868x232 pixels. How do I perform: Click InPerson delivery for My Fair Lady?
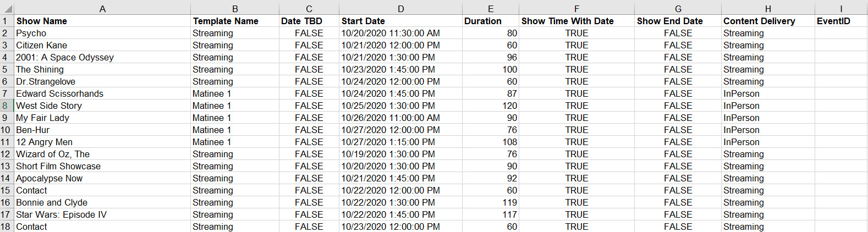[x=768, y=118]
